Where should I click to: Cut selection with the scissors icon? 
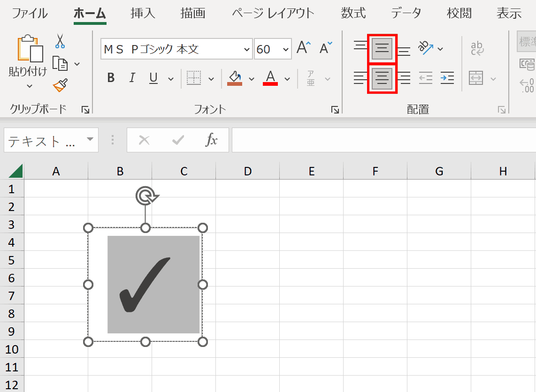click(x=60, y=41)
